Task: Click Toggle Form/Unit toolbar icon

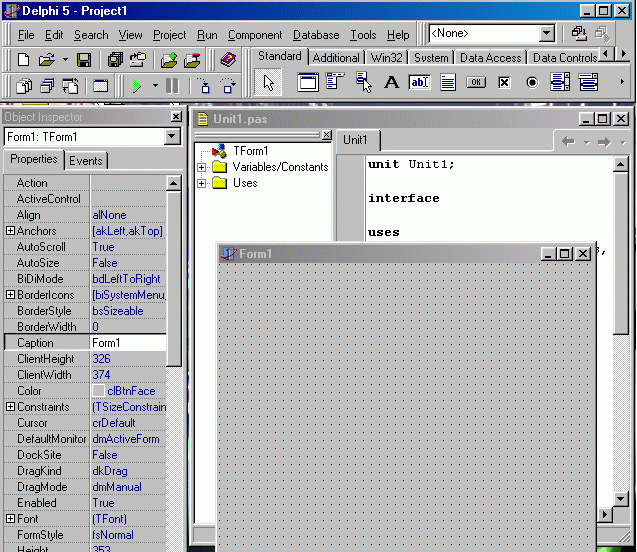Action: point(70,86)
